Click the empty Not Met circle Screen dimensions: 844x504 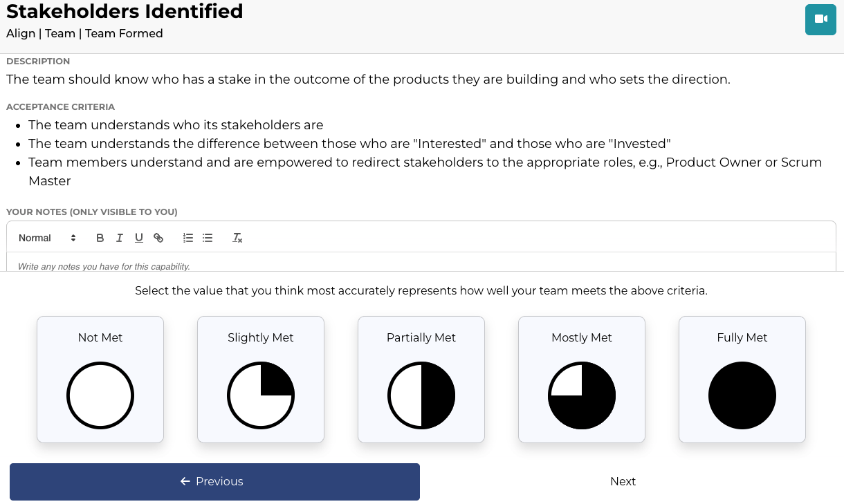point(100,396)
